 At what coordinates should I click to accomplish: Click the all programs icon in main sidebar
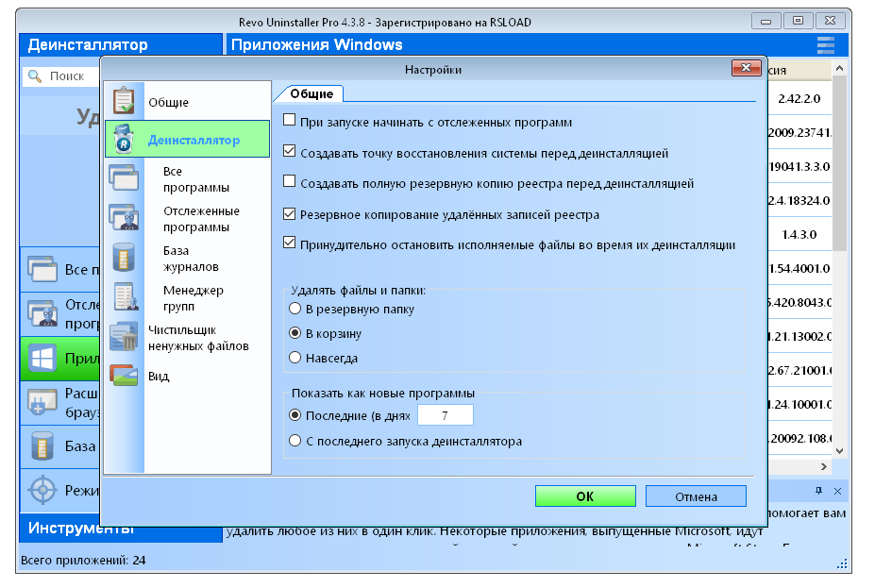coord(42,269)
